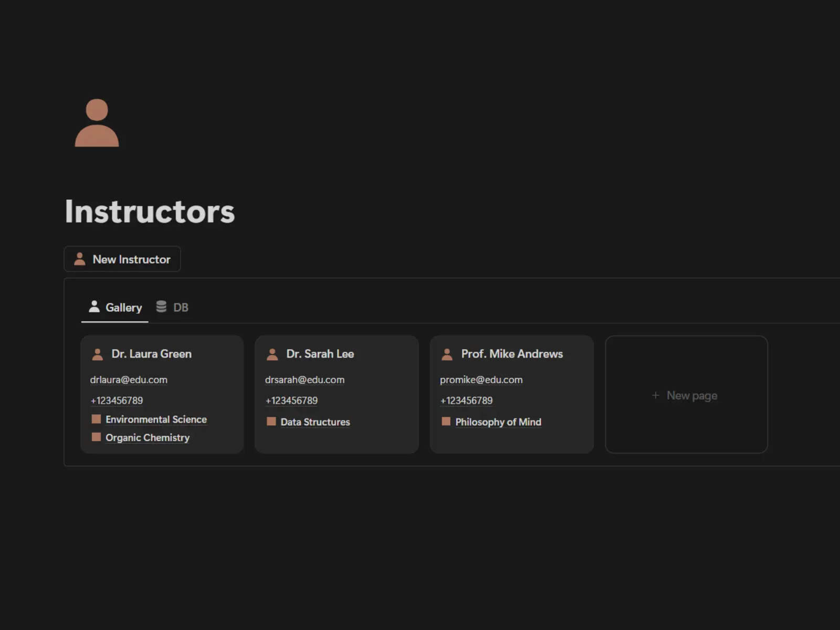Click person icon beside Prof. Mike Andrews
Screen dimensions: 840x630
click(x=447, y=354)
